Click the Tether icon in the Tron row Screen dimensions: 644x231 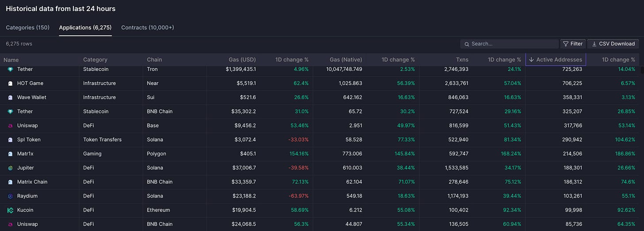pos(11,69)
